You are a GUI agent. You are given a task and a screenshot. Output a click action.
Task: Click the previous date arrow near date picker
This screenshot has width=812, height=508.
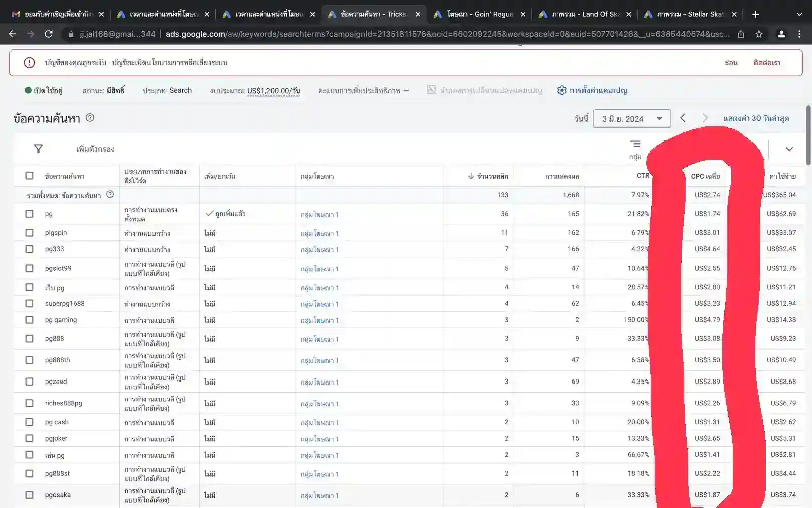(683, 118)
